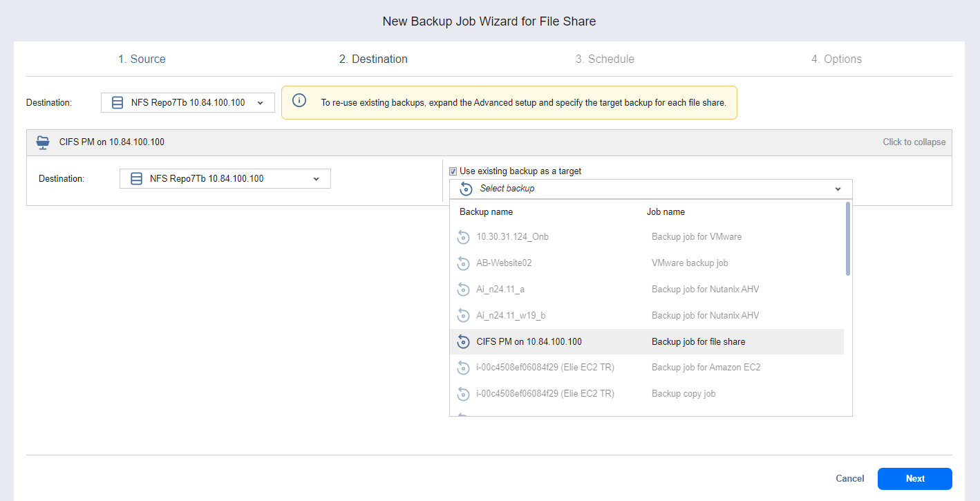Click backup icon beside AB-Website02
This screenshot has height=501, width=980.
pyautogui.click(x=464, y=263)
